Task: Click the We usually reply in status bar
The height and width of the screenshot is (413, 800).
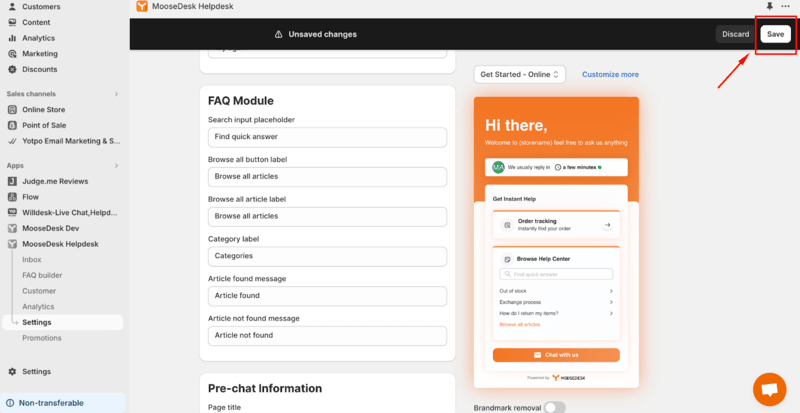Action: (x=556, y=167)
